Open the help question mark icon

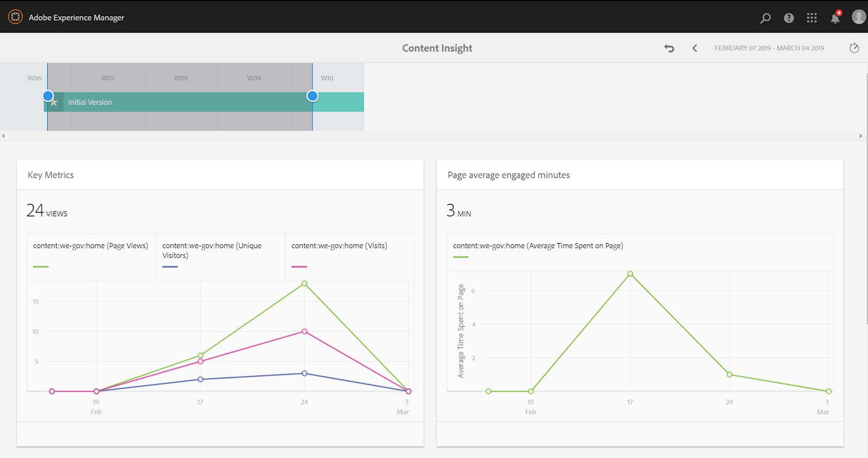pyautogui.click(x=789, y=18)
